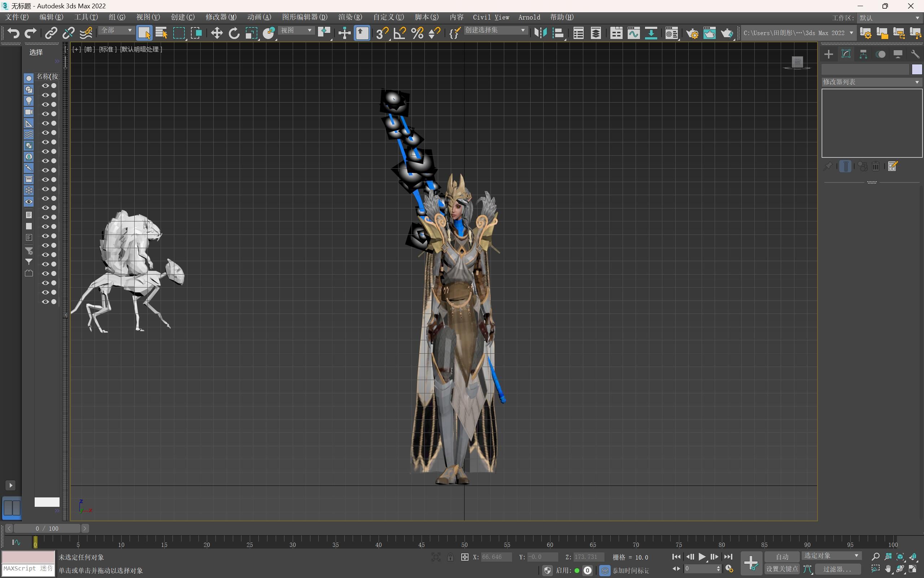Click the 自动 auto key button
924x578 pixels.
click(x=782, y=557)
